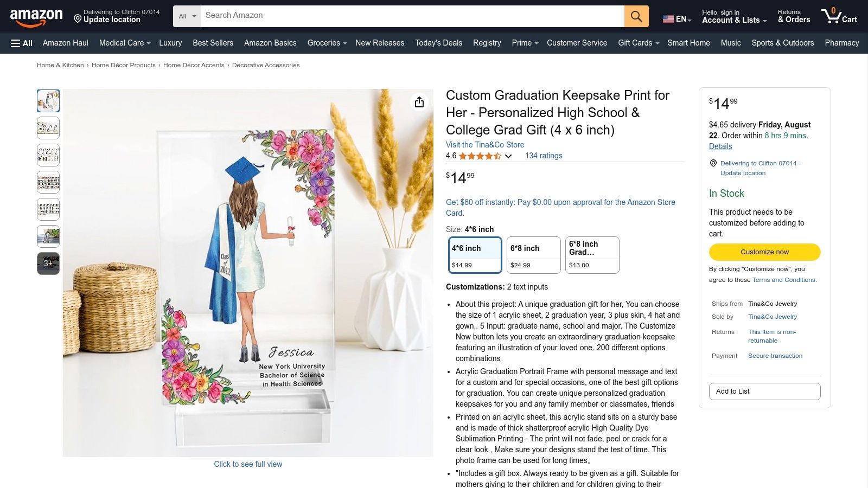Screen dimensions: 868x488
Task: Click the delivery location pin beside Clifton 07014
Action: tap(713, 163)
